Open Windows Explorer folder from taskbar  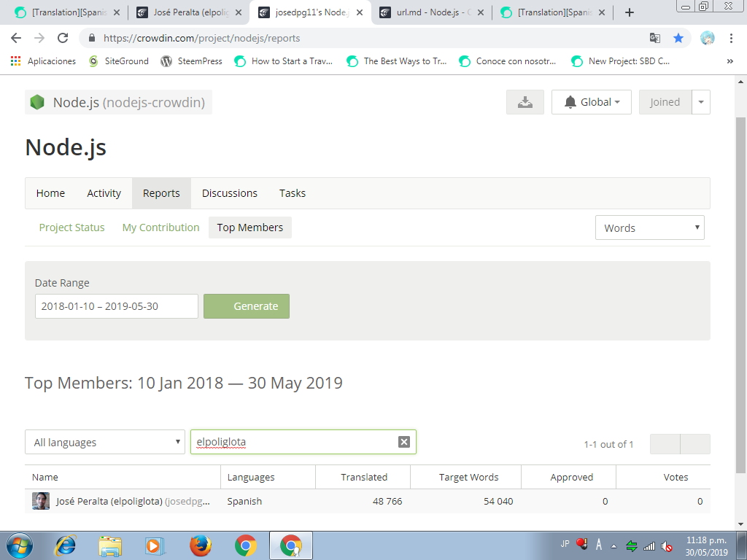110,545
